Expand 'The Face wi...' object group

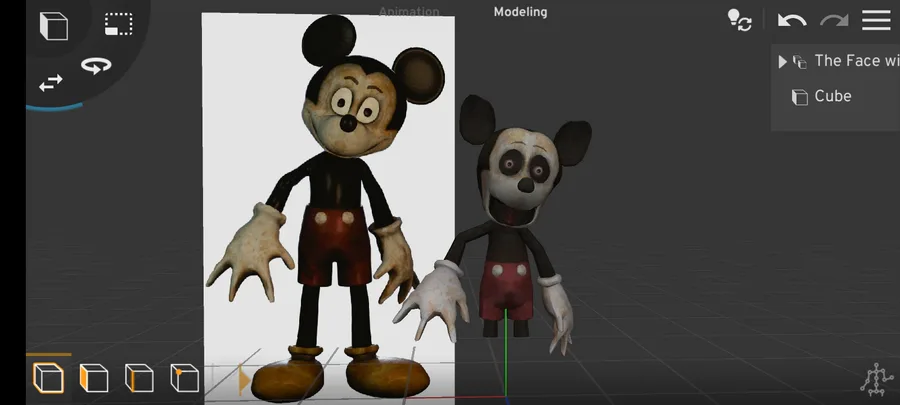pos(782,61)
